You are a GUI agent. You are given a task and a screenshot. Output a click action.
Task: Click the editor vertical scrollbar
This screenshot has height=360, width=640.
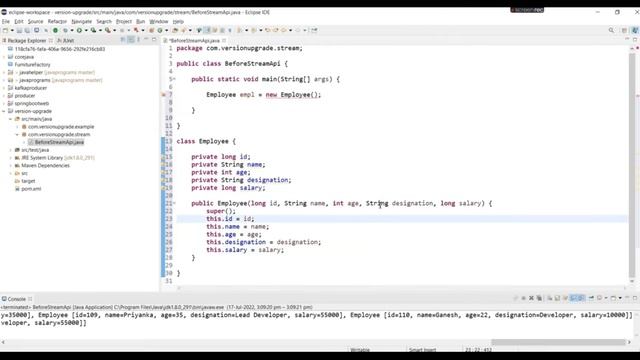[x=632, y=165]
